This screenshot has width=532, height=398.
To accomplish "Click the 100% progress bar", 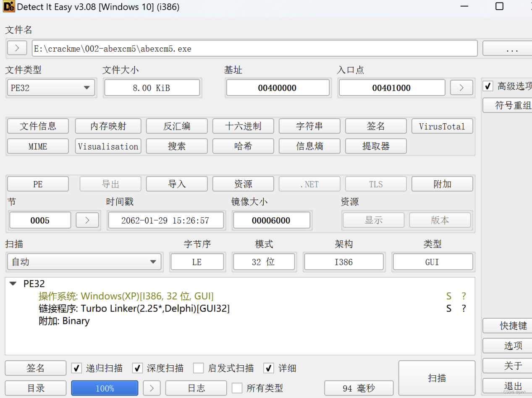I will [x=105, y=388].
